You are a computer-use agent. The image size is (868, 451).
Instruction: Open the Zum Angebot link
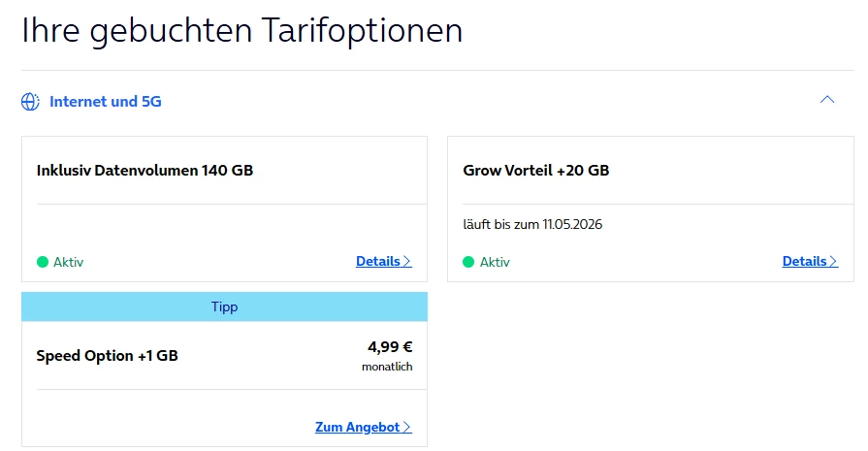pyautogui.click(x=358, y=427)
